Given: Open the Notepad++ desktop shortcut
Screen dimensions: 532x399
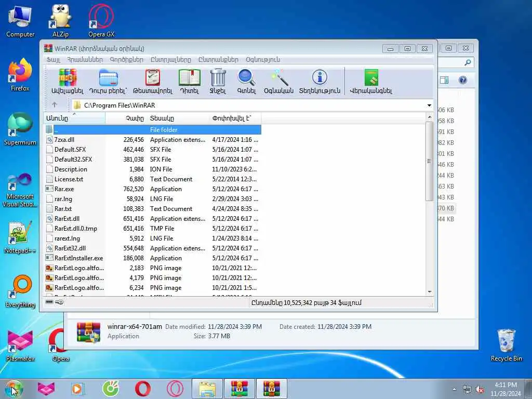Looking at the screenshot, I should coord(20,237).
